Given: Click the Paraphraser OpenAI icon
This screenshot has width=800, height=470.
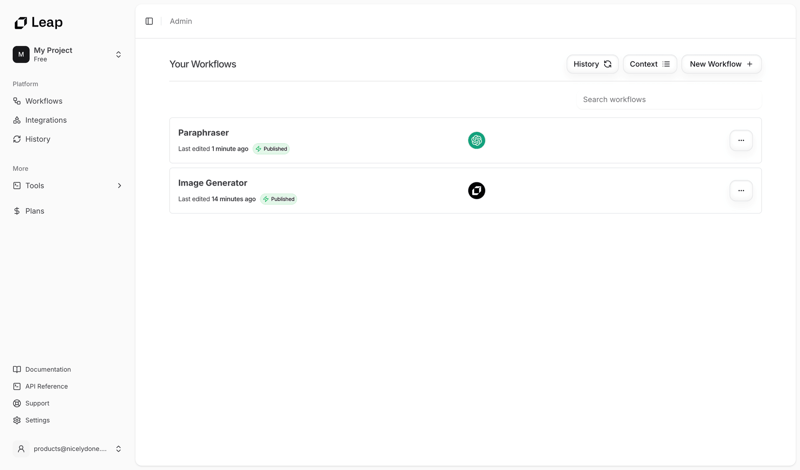Looking at the screenshot, I should [x=477, y=140].
